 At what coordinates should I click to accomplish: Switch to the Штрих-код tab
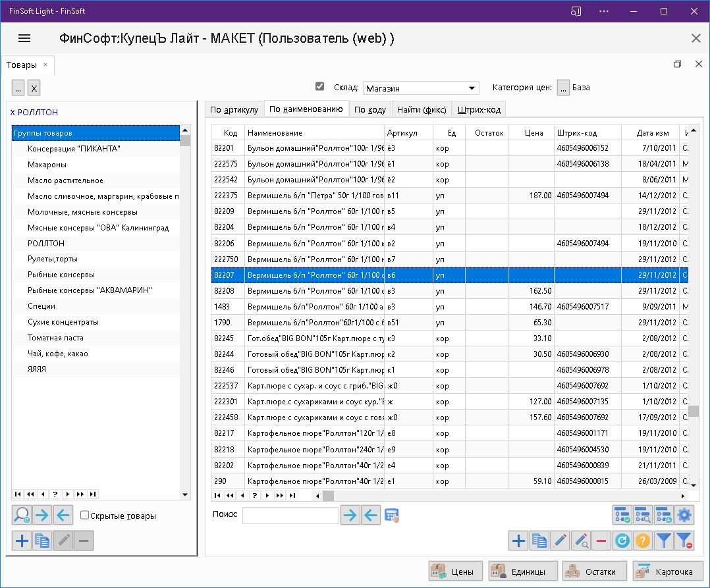(480, 109)
